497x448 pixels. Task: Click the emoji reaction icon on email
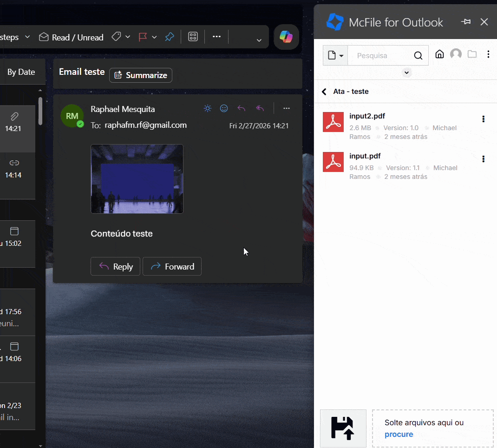click(x=224, y=108)
